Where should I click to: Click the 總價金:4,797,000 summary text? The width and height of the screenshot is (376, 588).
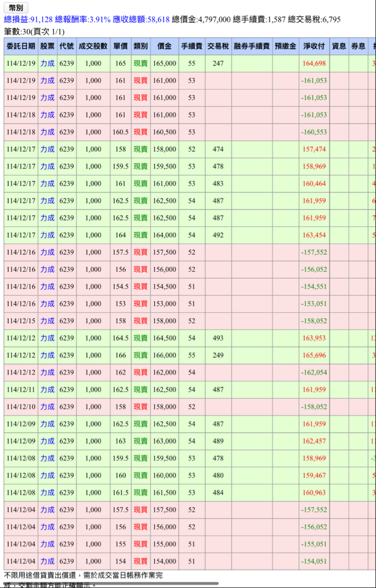pos(201,19)
